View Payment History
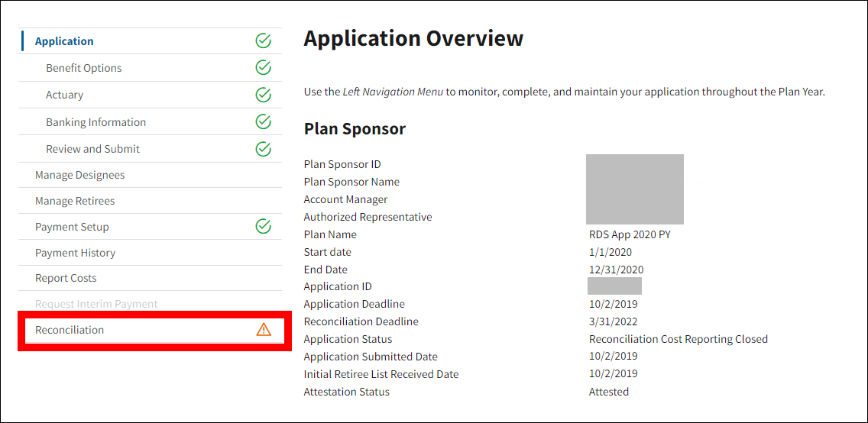The height and width of the screenshot is (423, 868). pos(75,253)
